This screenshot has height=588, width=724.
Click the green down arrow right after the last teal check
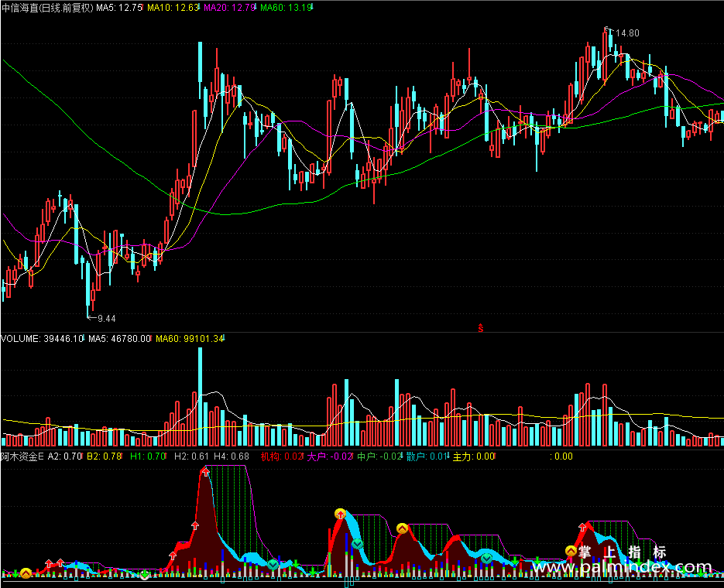(x=515, y=560)
